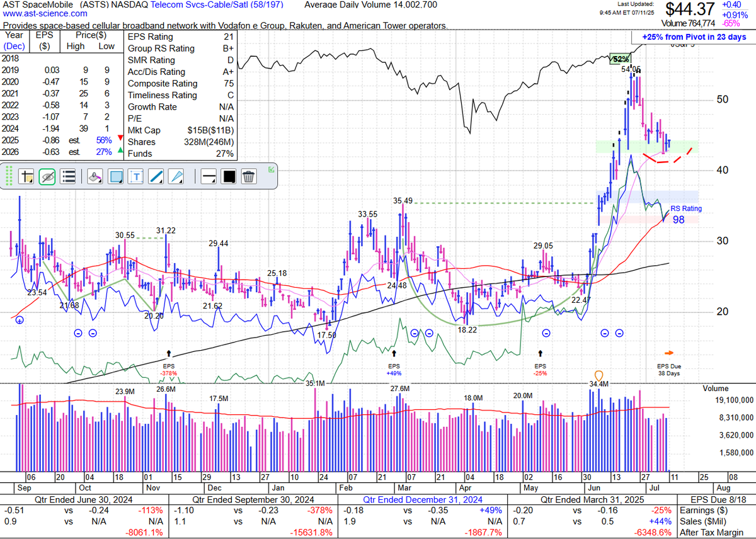Image resolution: width=756 pixels, height=539 pixels.
Task: Click the orange EPS Due arrow
Action: pyautogui.click(x=670, y=353)
